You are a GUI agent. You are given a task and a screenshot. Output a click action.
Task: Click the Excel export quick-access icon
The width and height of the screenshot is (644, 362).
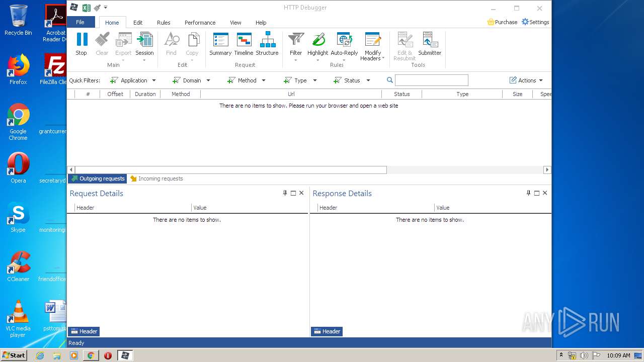coord(87,8)
